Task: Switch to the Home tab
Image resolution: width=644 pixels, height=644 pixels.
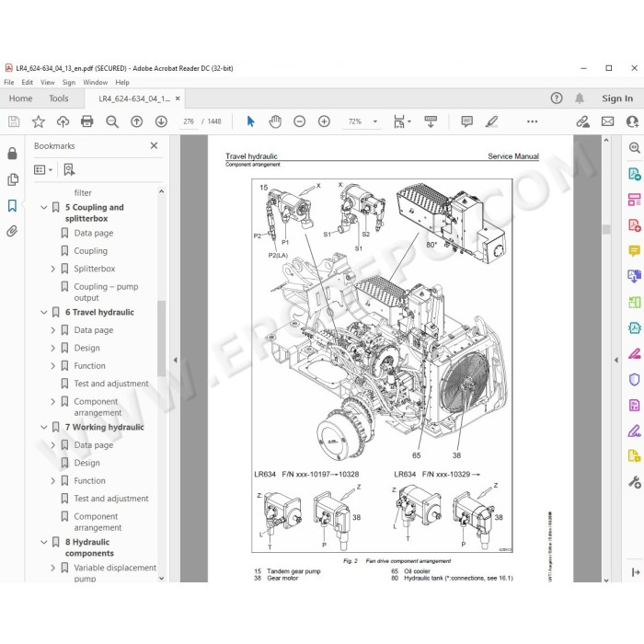Action: coord(20,98)
